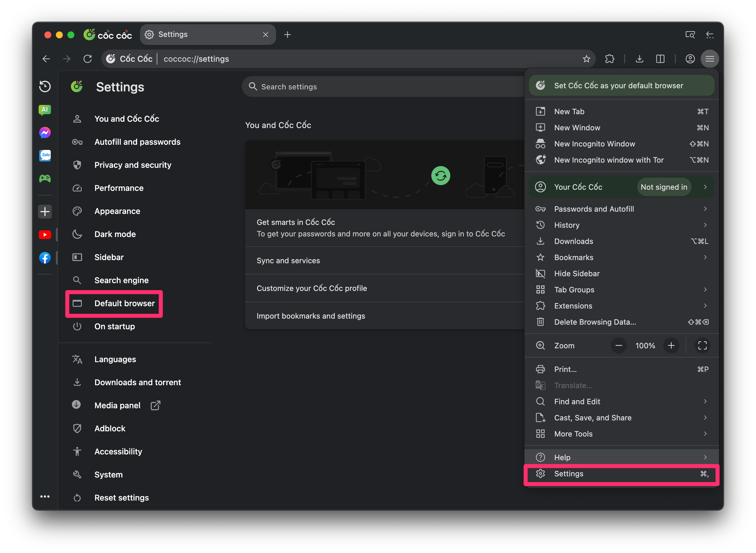
Task: Expand the Extensions submenu
Action: (705, 306)
